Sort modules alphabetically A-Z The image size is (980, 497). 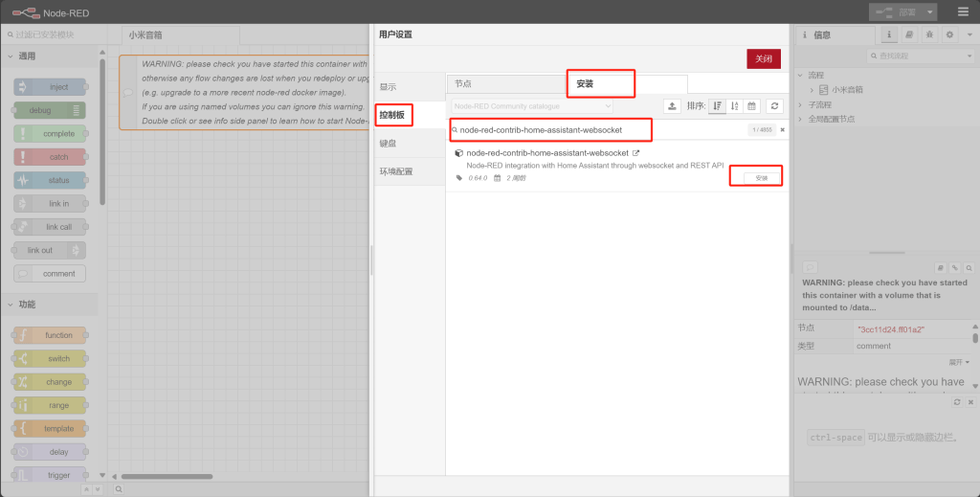tap(734, 105)
